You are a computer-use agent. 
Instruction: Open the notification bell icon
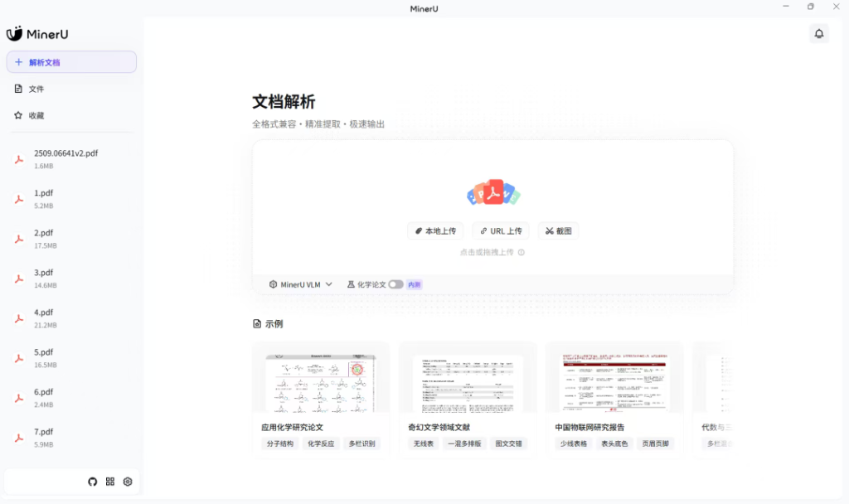819,33
